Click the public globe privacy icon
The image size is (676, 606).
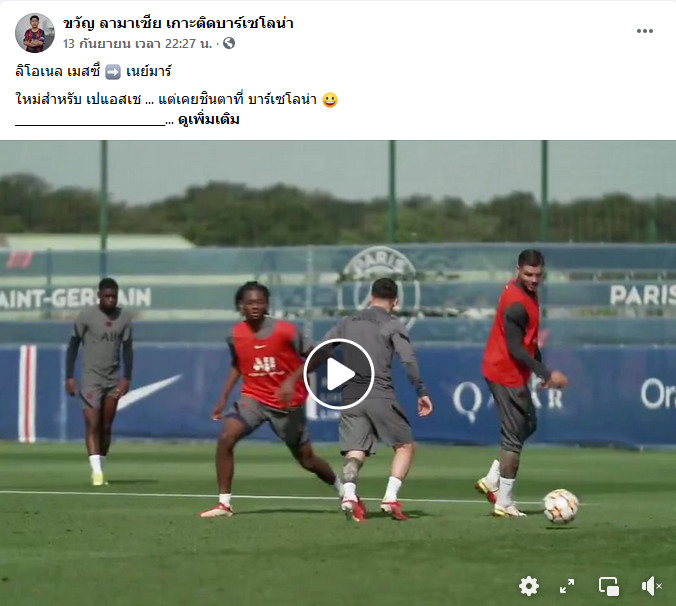pyautogui.click(x=229, y=43)
